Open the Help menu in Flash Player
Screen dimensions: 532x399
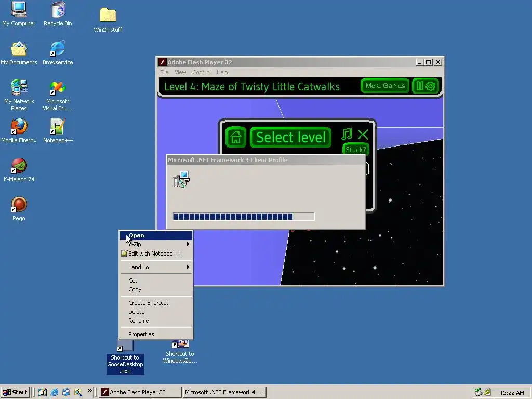click(x=222, y=72)
